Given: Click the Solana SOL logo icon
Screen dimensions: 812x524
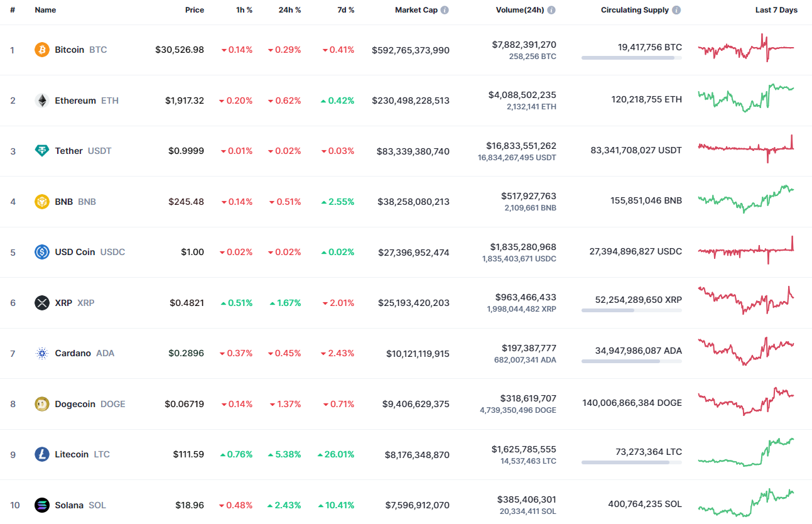Looking at the screenshot, I should (x=41, y=505).
